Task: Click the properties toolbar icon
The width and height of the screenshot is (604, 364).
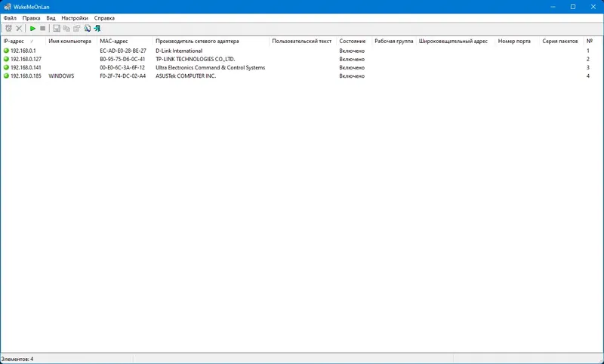Action: pyautogui.click(x=77, y=29)
